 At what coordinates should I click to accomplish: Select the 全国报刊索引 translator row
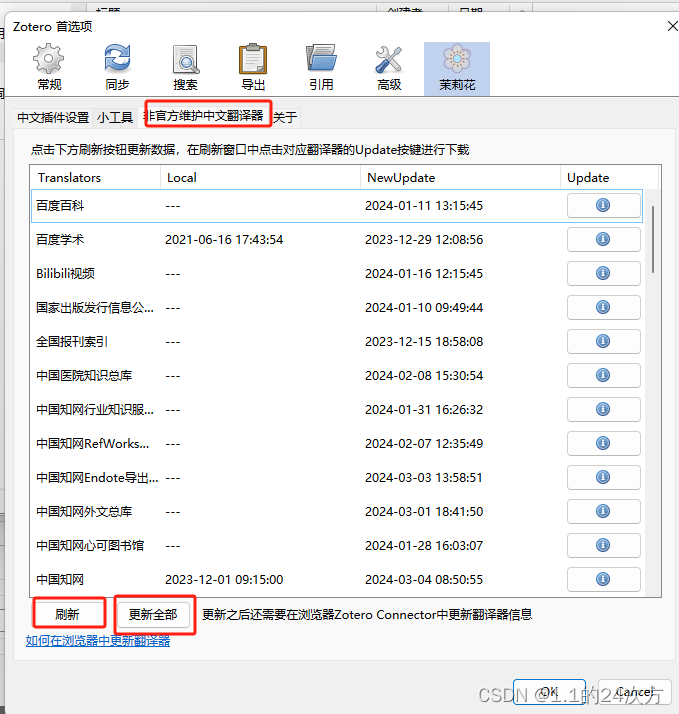click(x=337, y=342)
